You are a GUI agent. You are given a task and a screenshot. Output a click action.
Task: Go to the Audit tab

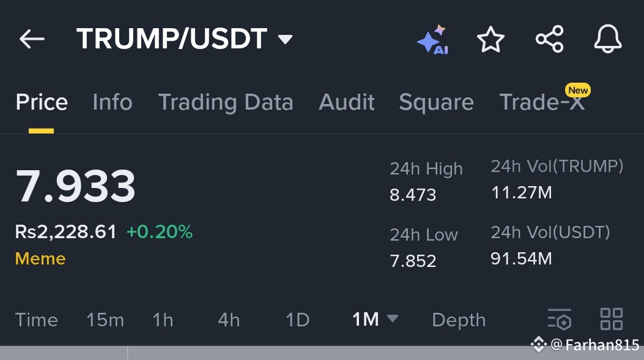click(347, 102)
